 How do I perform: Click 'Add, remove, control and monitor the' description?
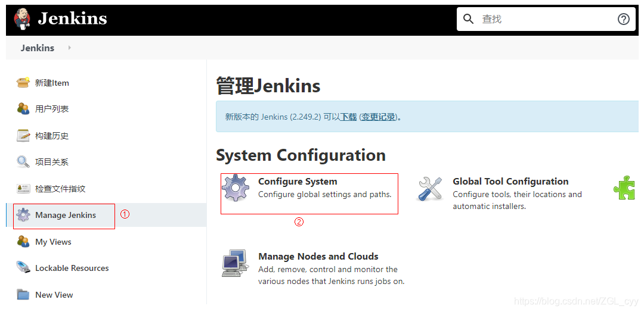click(x=328, y=269)
